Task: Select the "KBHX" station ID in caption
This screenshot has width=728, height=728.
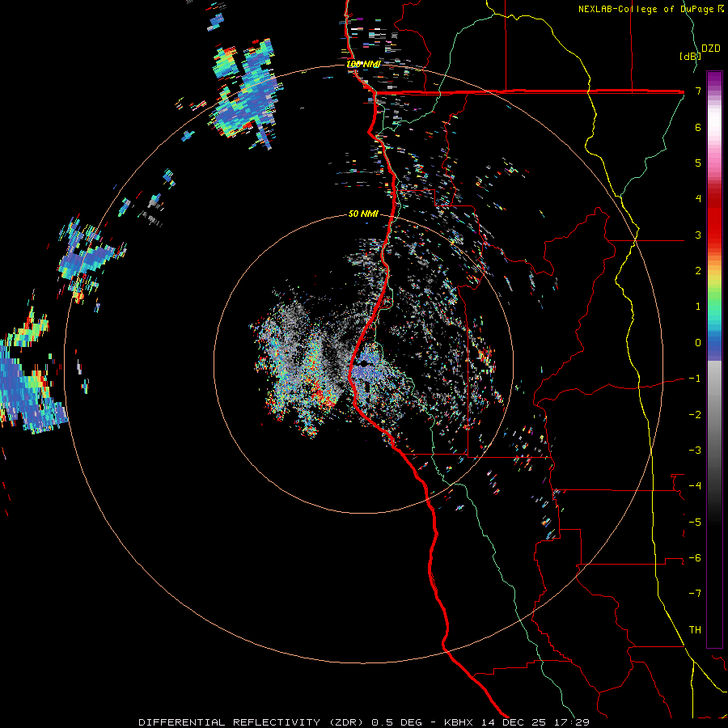Action: tap(459, 722)
